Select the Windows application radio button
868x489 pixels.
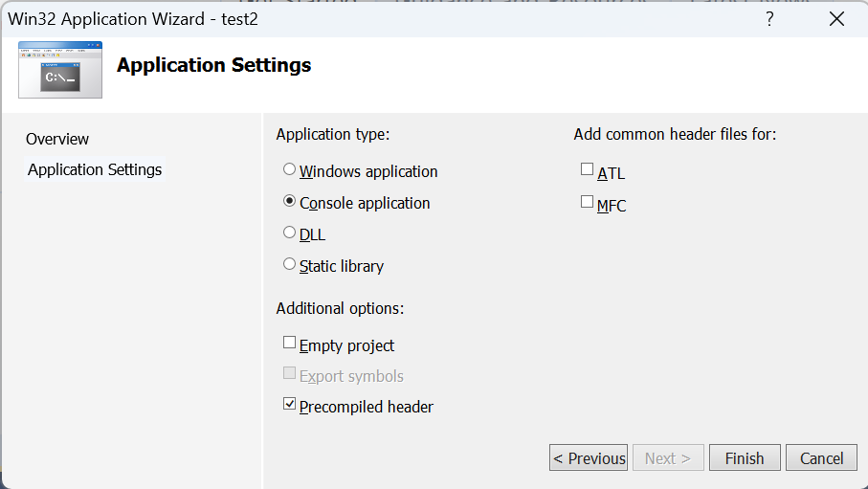pos(289,169)
